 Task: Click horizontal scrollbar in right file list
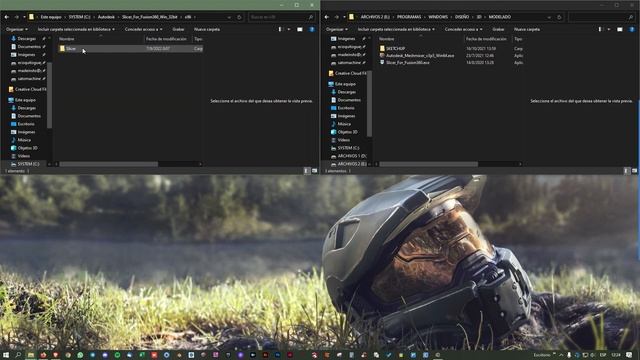(x=429, y=164)
